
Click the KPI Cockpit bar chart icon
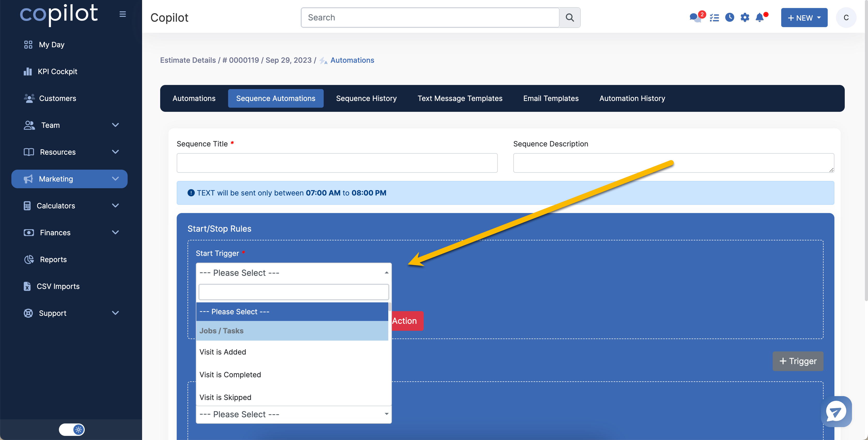[x=28, y=72]
